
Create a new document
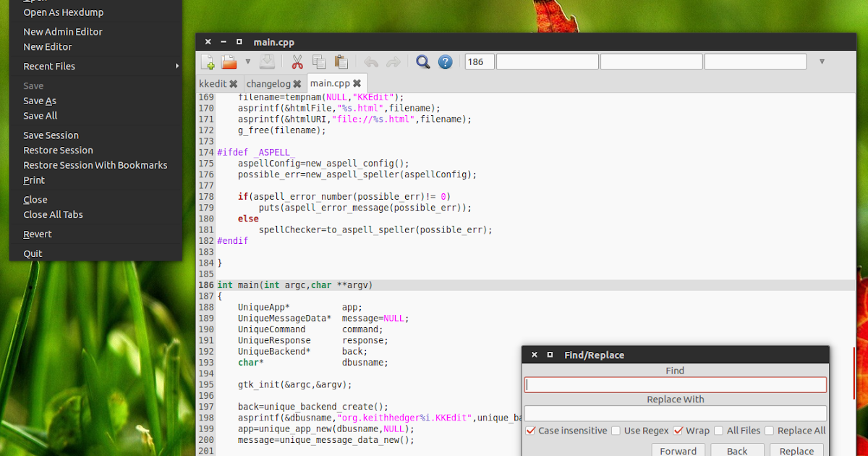click(207, 62)
